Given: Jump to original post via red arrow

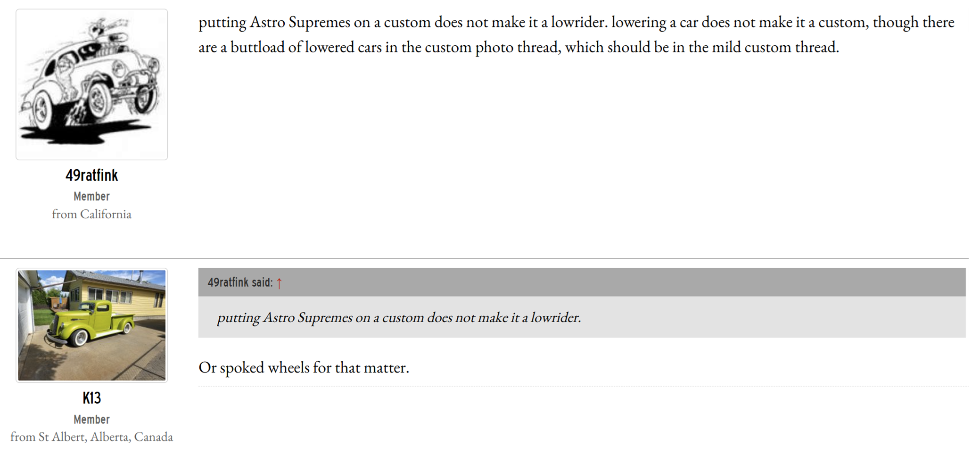Looking at the screenshot, I should [x=279, y=283].
